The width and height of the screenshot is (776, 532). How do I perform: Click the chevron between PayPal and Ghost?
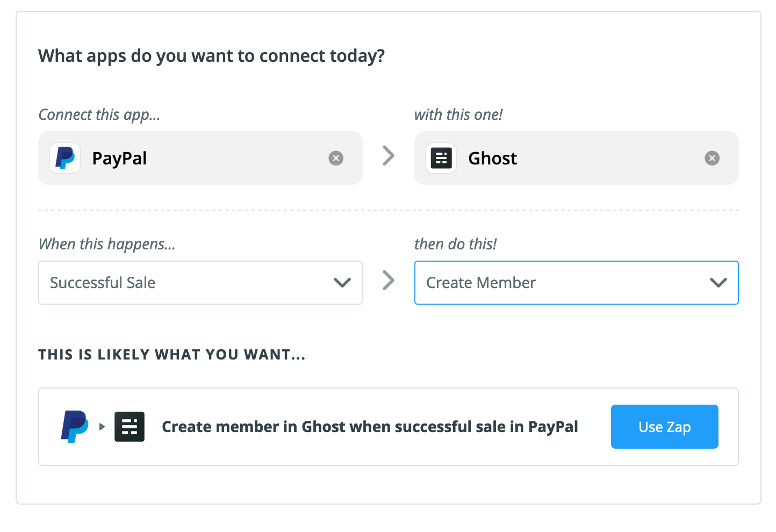388,156
